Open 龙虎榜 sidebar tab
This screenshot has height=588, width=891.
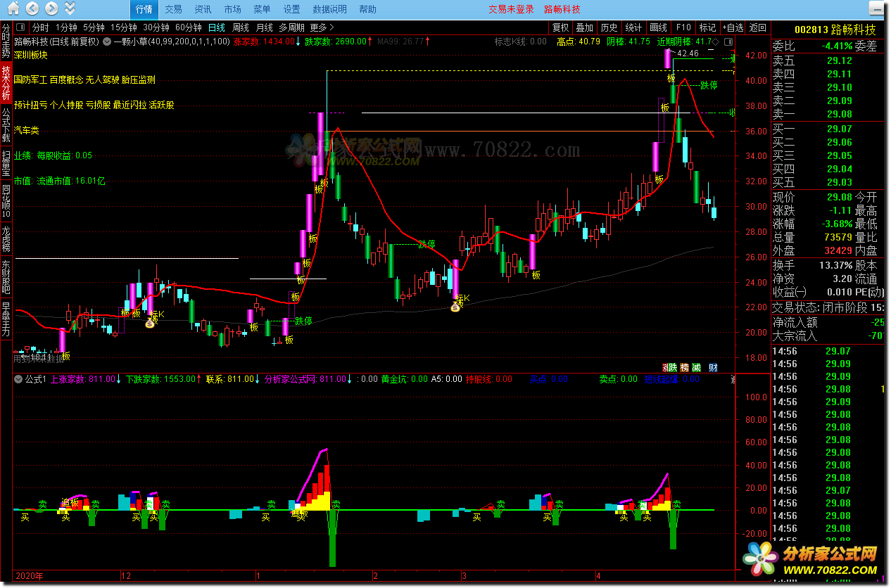coord(6,238)
